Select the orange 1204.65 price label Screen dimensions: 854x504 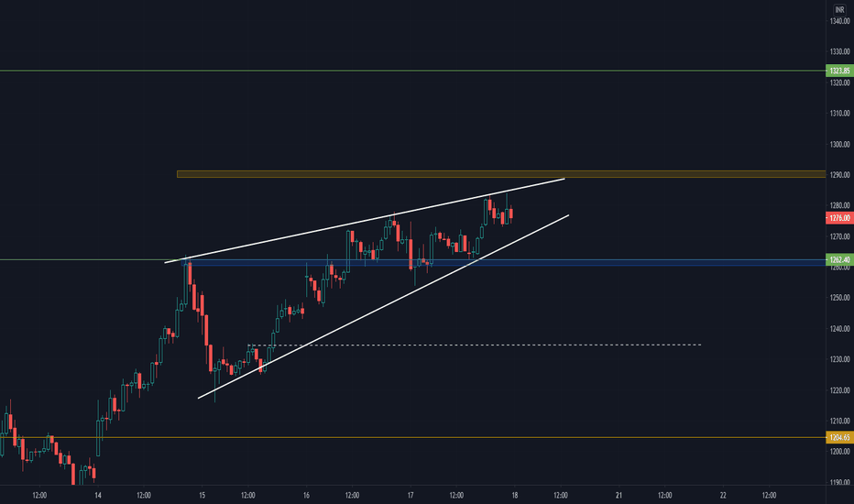point(840,437)
